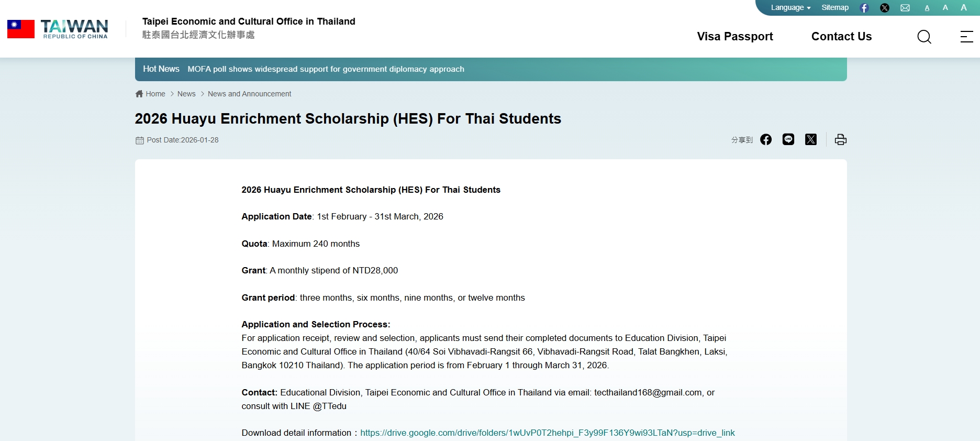Select the largest font size A
Image resolution: width=980 pixels, height=441 pixels.
pos(964,7)
